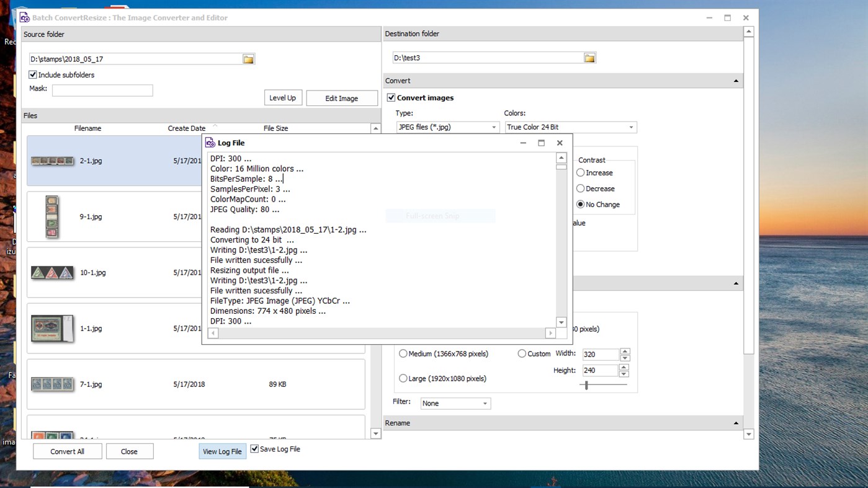Collapse the Convert section
Image resolution: width=868 pixels, height=488 pixels.
735,80
